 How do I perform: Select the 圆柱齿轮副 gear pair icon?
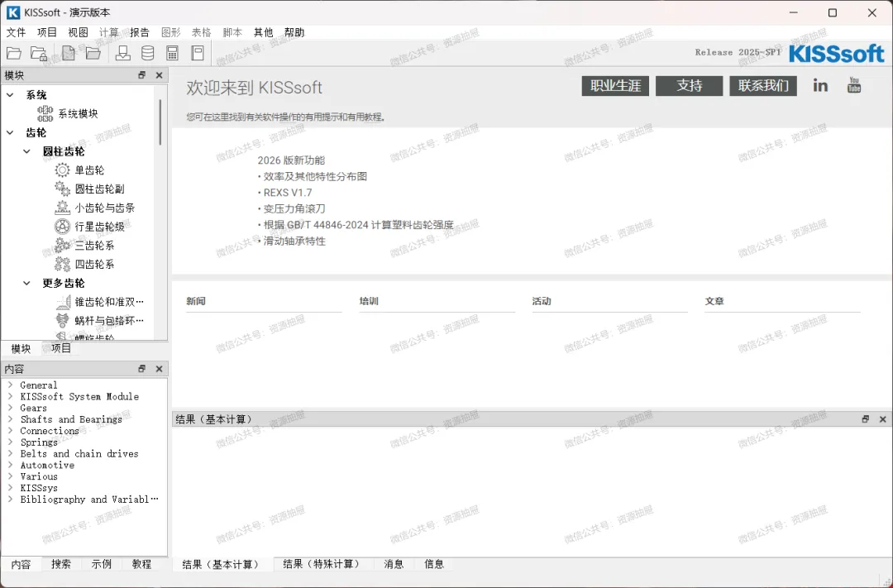62,189
